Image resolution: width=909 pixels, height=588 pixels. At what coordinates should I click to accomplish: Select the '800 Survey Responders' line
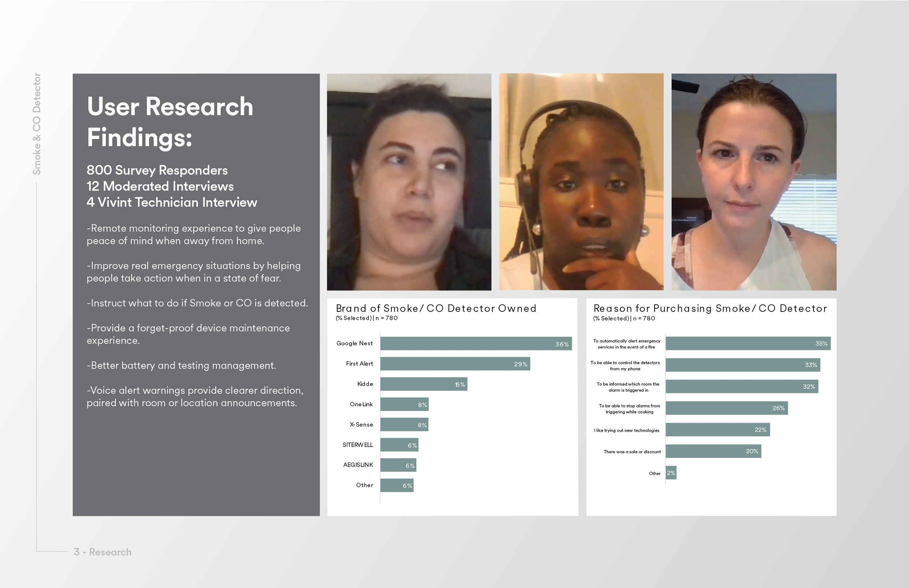[x=157, y=170]
